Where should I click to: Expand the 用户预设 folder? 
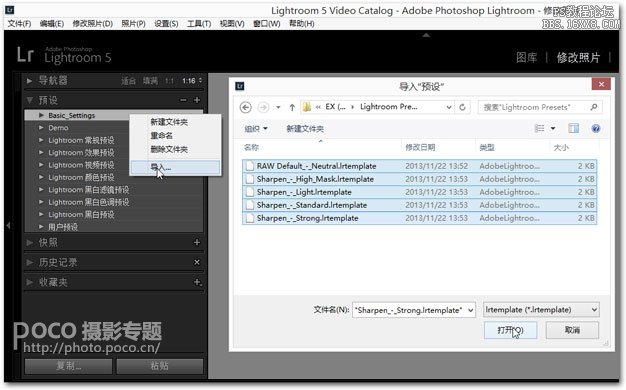tap(41, 227)
